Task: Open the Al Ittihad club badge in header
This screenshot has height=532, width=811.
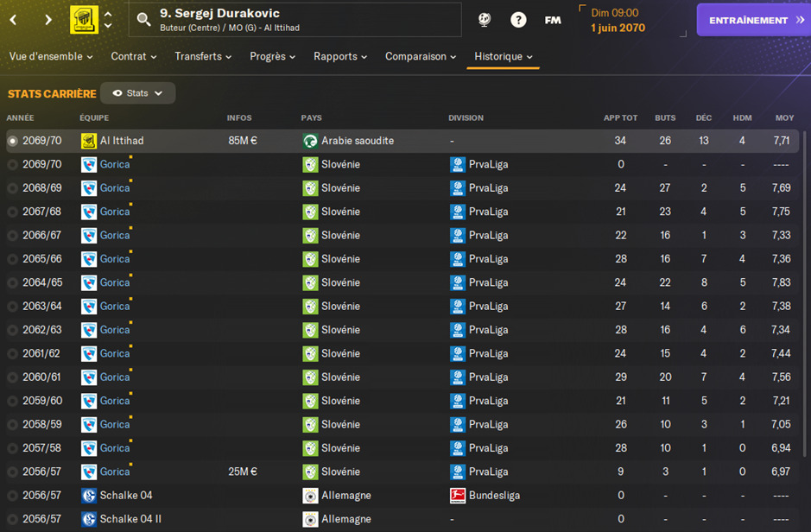Action: pyautogui.click(x=84, y=20)
